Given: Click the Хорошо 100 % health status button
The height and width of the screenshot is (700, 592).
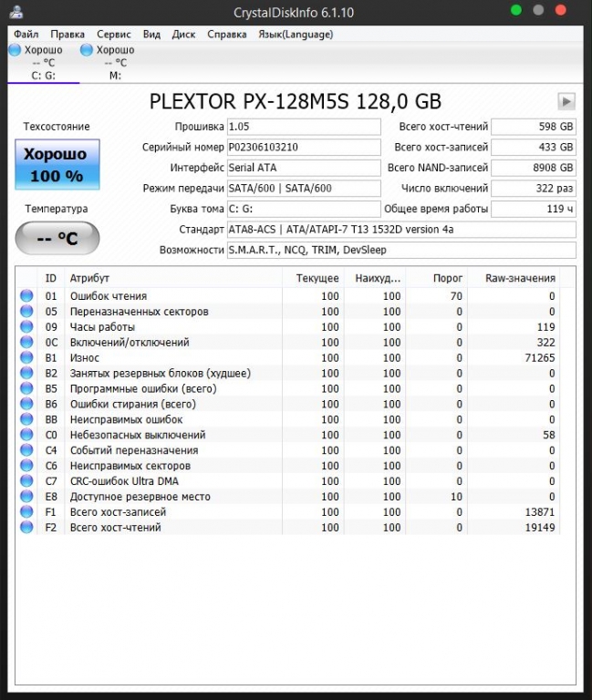Looking at the screenshot, I should [x=57, y=165].
